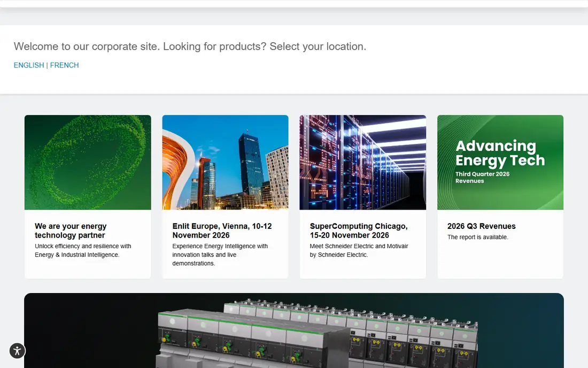Open the Vienna skyline card image
This screenshot has width=588, height=368.
pyautogui.click(x=226, y=163)
